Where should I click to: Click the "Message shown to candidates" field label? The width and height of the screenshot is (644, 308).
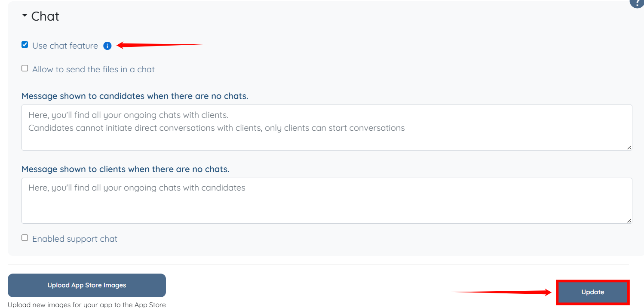pyautogui.click(x=135, y=96)
